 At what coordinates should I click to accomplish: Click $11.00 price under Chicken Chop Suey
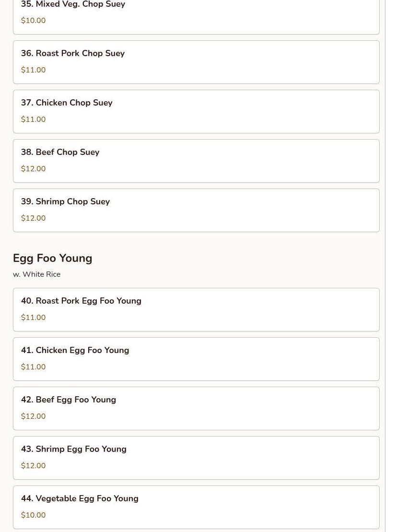click(34, 119)
